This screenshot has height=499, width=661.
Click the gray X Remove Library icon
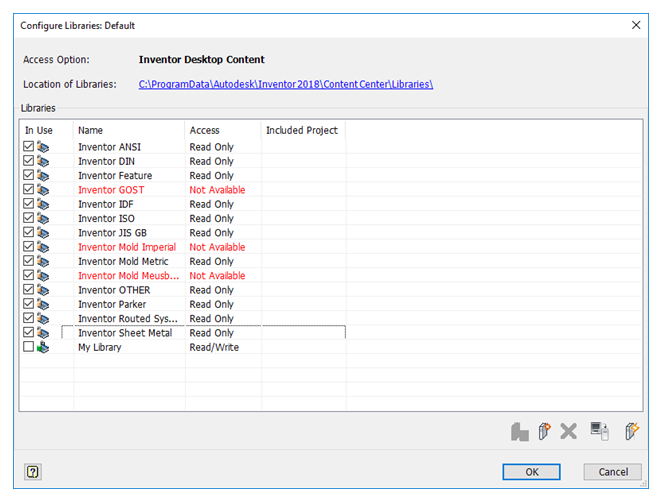click(x=569, y=432)
